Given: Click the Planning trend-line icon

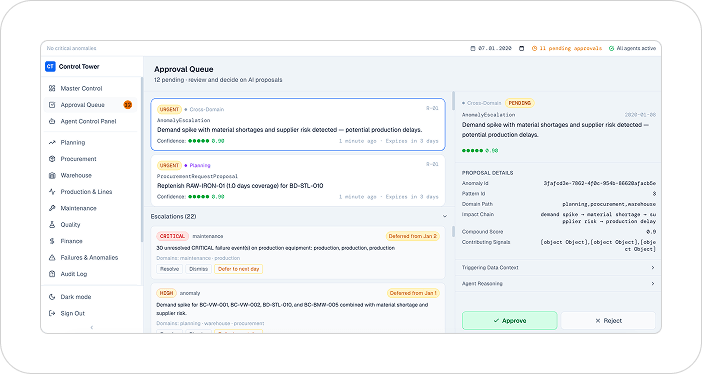Looking at the screenshot, I should click(52, 142).
